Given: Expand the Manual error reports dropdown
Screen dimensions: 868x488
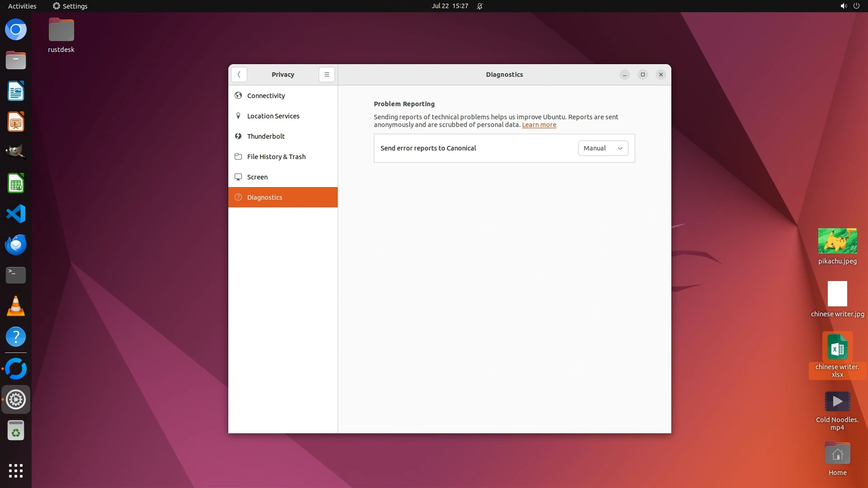Looking at the screenshot, I should (x=603, y=148).
